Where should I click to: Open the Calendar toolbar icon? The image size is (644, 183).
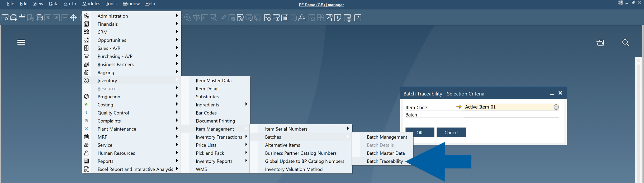click(285, 18)
